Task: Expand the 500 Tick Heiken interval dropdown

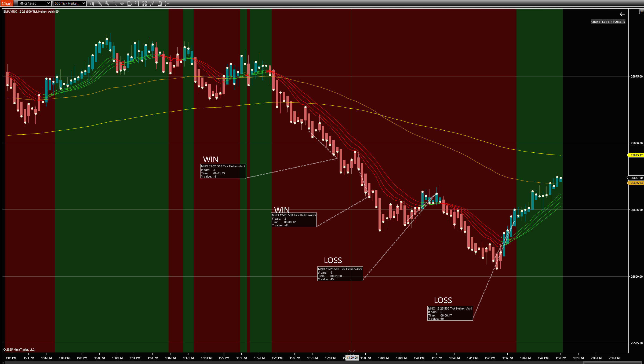Action: coord(84,3)
